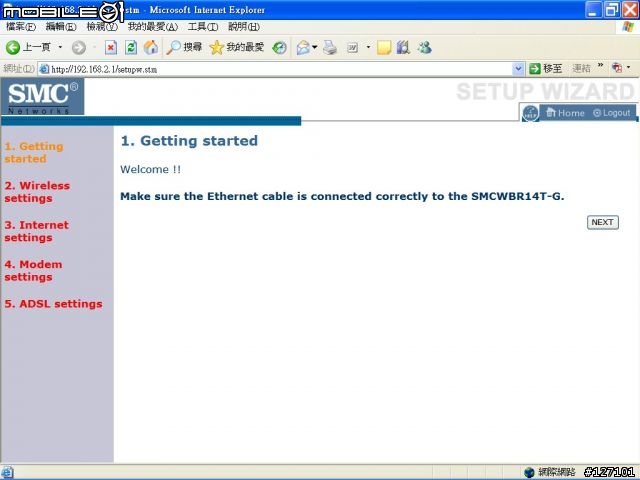Click the Windows flag logo throbber

click(628, 27)
